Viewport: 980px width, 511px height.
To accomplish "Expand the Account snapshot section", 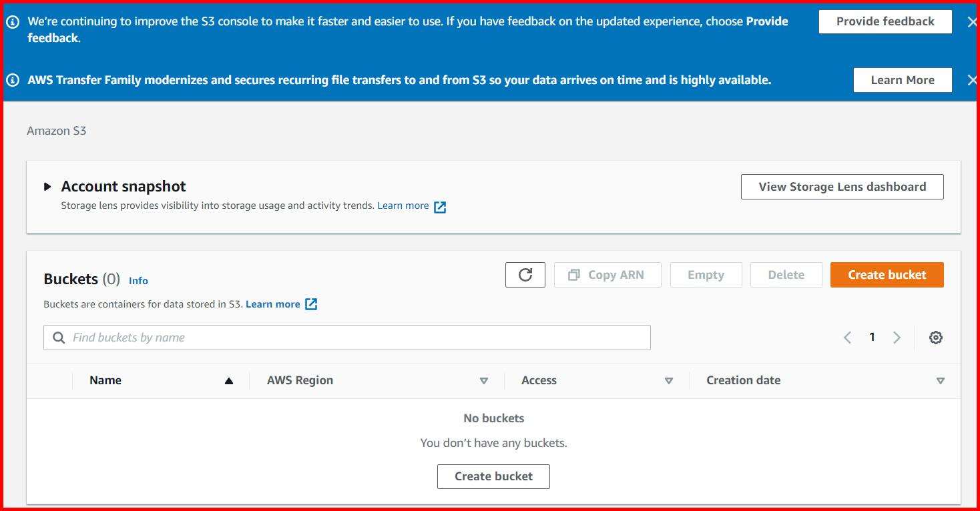I will coord(47,187).
